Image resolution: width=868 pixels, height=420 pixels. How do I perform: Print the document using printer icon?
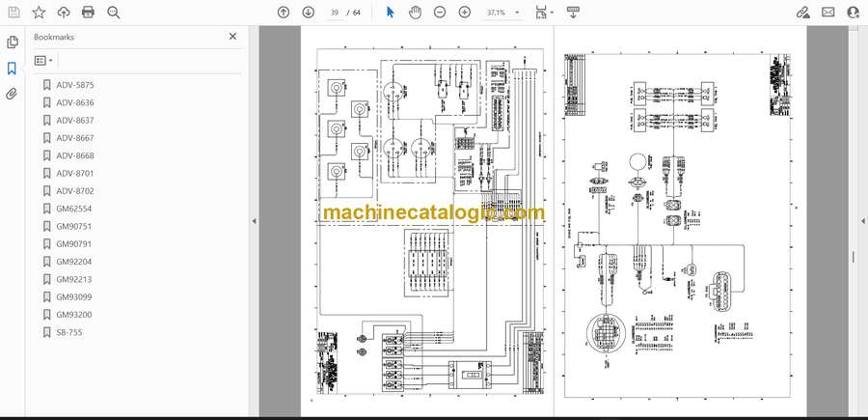[88, 13]
